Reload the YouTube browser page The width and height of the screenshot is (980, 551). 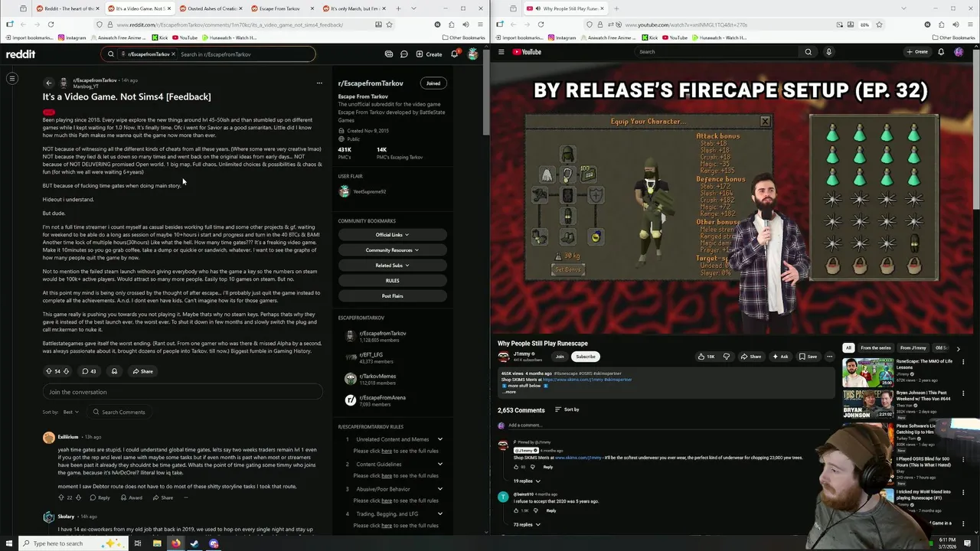(541, 24)
